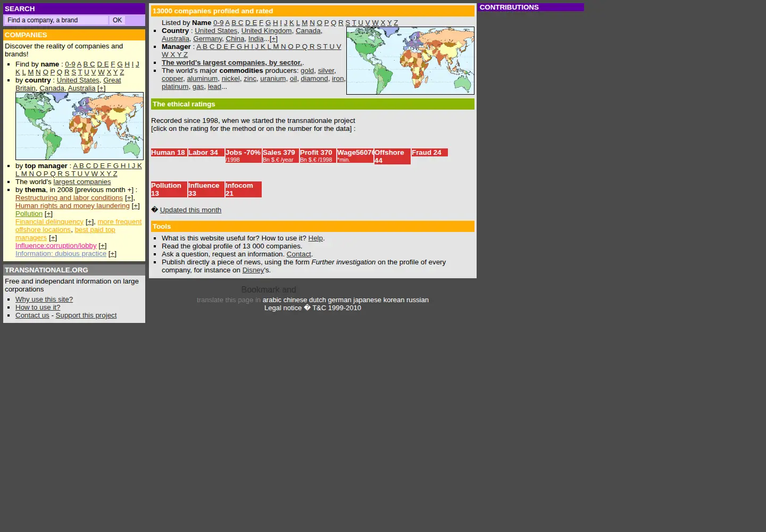Open the Human 18 rating box
Image resolution: width=766 pixels, height=532 pixels.
click(169, 153)
